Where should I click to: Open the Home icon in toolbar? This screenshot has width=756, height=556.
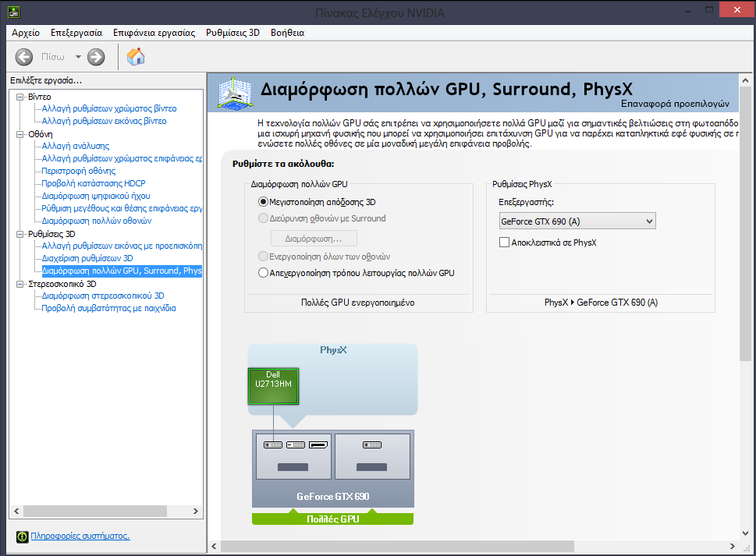pos(136,56)
